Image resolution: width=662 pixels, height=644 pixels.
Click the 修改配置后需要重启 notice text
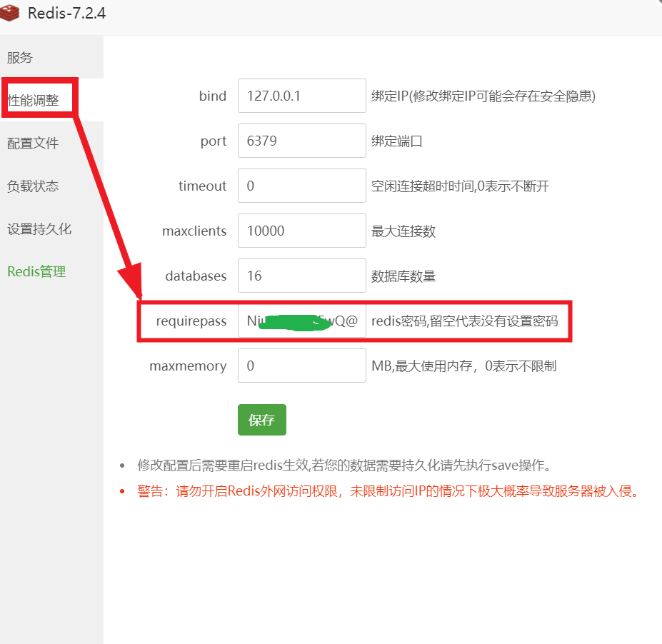[x=344, y=466]
